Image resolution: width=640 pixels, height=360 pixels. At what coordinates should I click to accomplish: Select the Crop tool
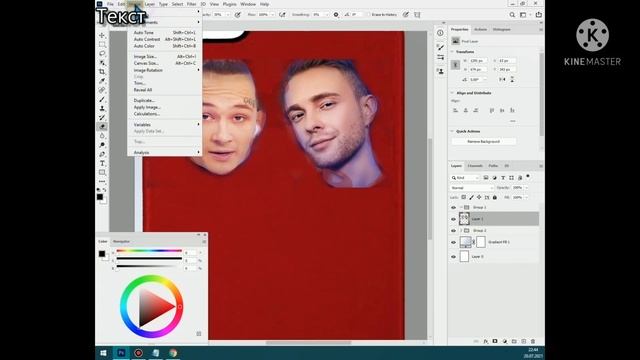[x=102, y=71]
